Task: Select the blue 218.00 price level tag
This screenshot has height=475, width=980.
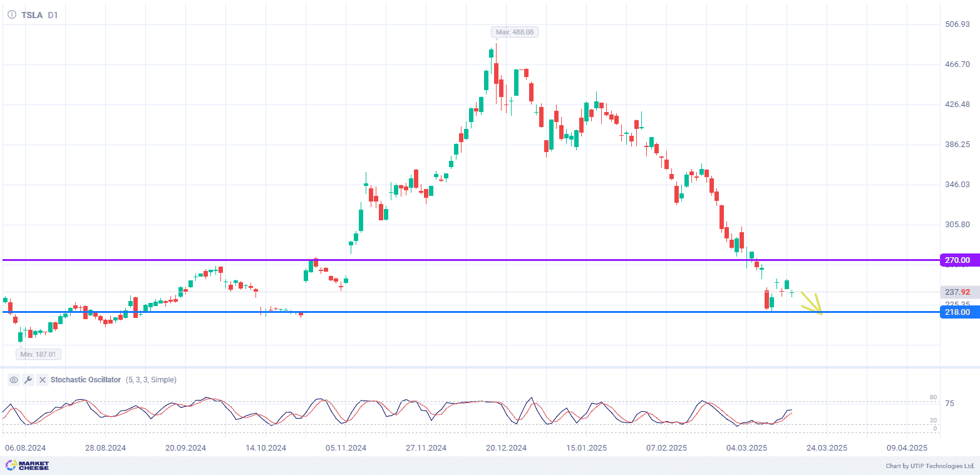Action: tap(958, 312)
